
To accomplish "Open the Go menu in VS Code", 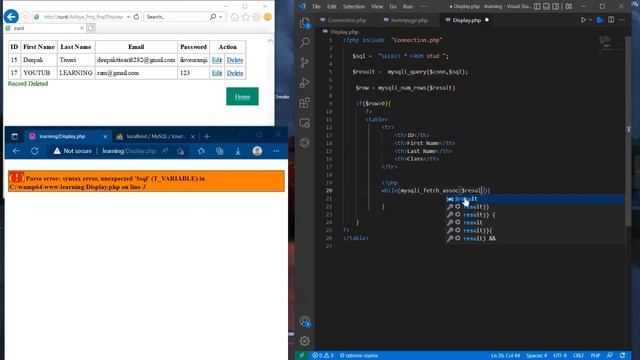I will 393,7.
